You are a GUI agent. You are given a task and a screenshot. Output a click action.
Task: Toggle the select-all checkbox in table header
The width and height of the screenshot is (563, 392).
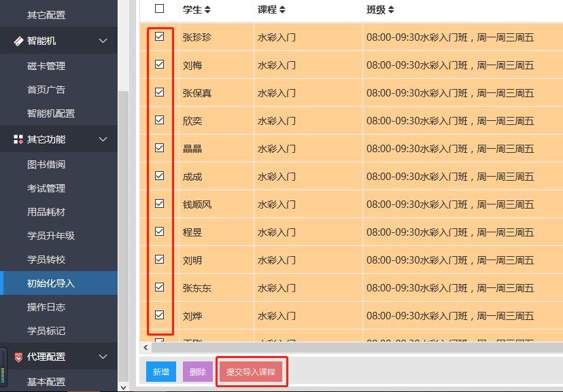coord(160,9)
